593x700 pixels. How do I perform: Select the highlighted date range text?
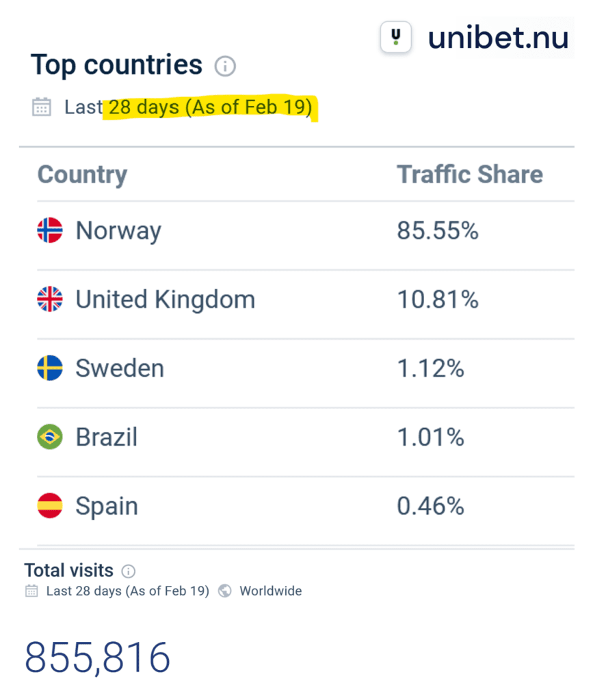point(209,107)
